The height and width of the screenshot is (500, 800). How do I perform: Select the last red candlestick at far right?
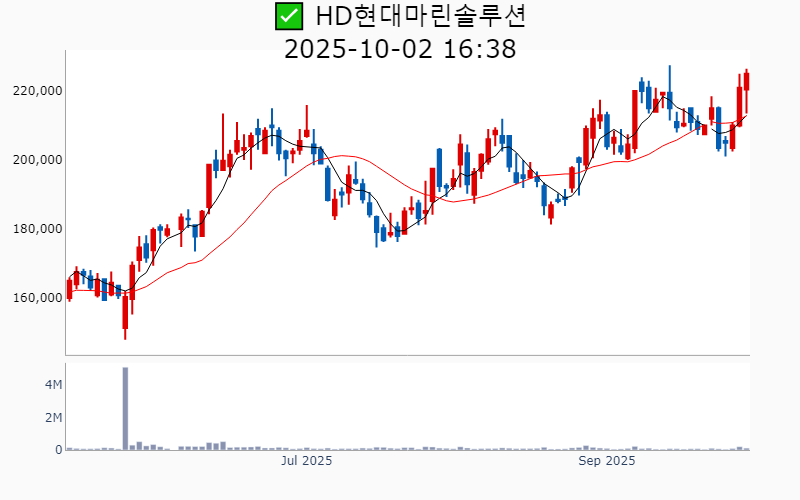746,81
